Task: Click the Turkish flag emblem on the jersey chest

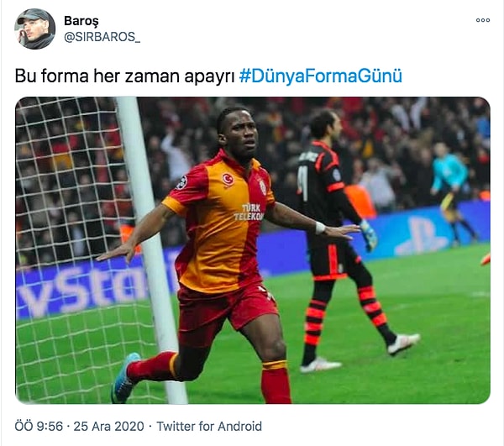Action: 228,179
